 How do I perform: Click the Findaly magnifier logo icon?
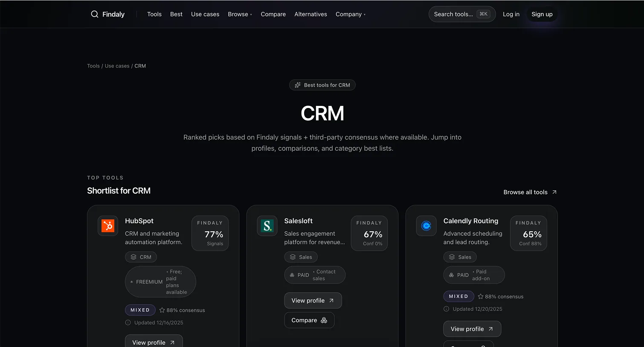(x=94, y=14)
